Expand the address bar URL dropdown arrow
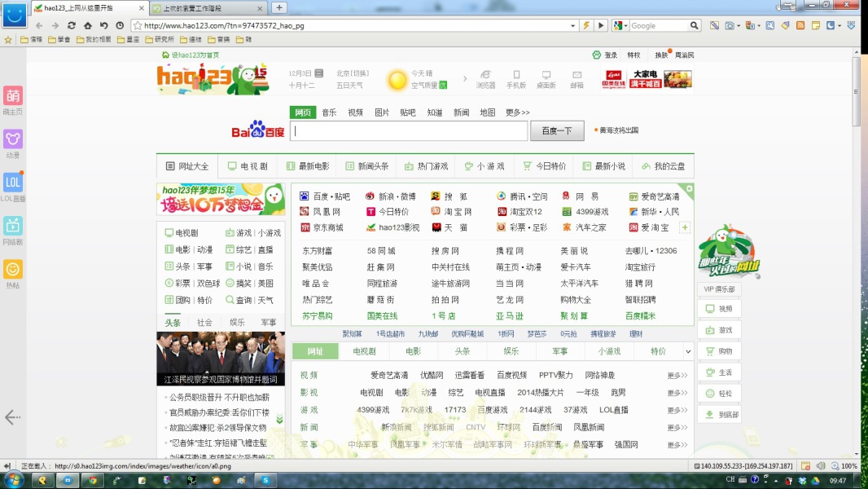Image resolution: width=868 pixels, height=489 pixels. [x=573, y=25]
